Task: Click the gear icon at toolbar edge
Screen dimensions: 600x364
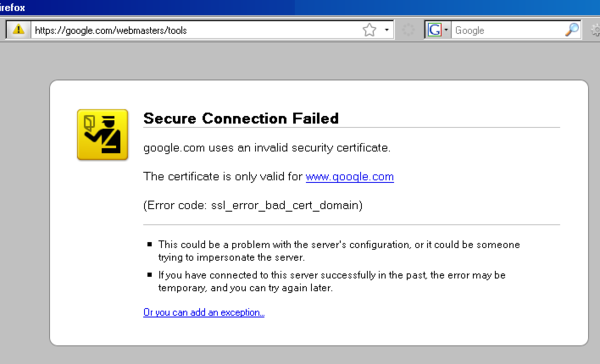Action: coord(595,30)
